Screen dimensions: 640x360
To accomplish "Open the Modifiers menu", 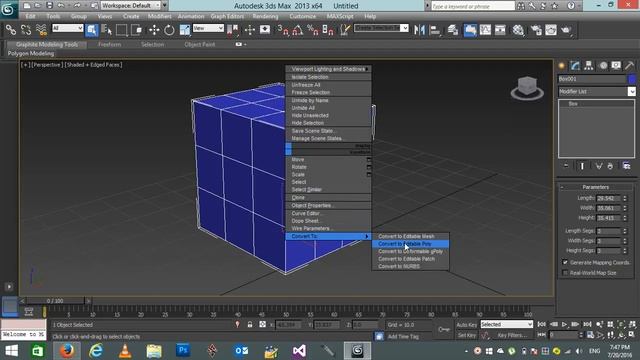I will pos(159,16).
